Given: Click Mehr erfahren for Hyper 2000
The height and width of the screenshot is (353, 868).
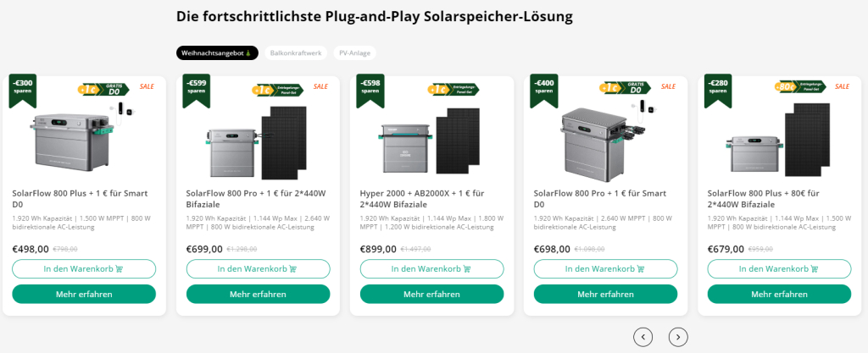Looking at the screenshot, I should click(431, 294).
